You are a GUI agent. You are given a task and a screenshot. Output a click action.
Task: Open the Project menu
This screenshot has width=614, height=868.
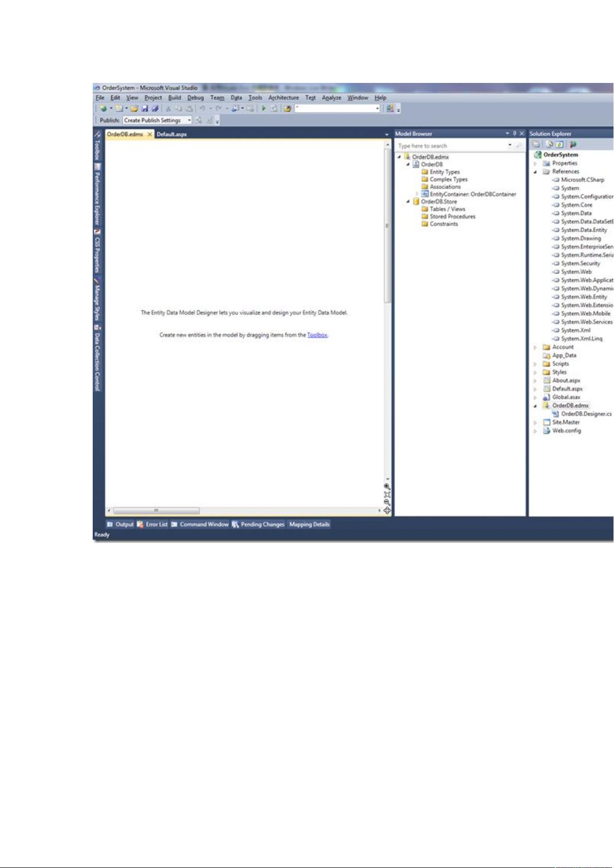pyautogui.click(x=153, y=97)
